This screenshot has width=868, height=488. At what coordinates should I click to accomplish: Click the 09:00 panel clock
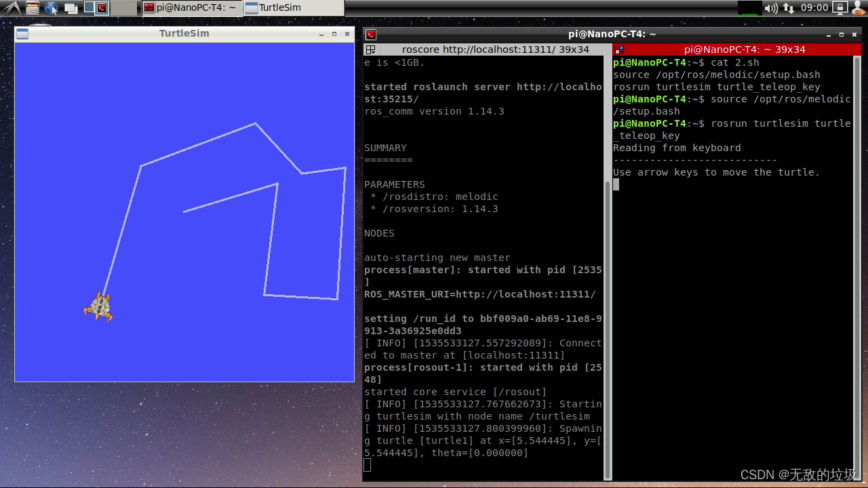tap(814, 8)
